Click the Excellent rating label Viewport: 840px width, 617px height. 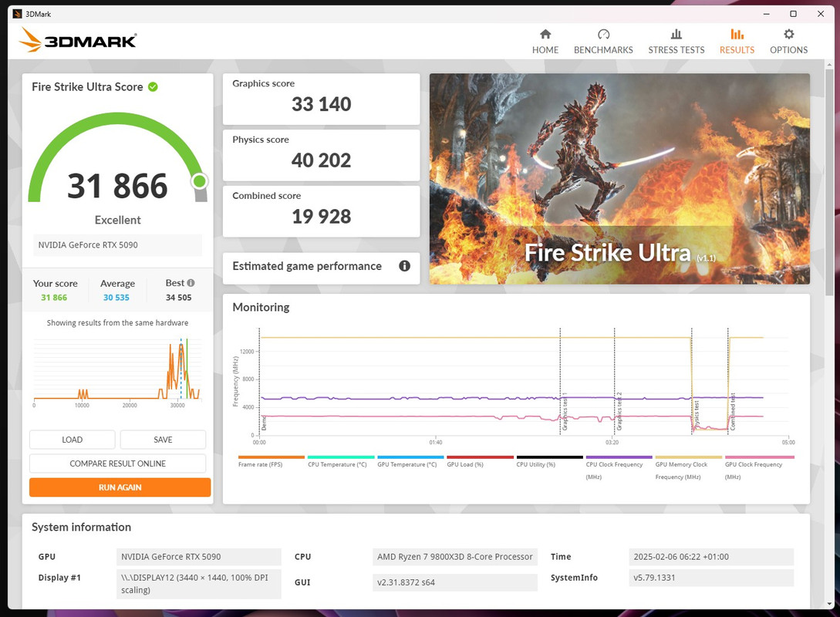tap(117, 220)
